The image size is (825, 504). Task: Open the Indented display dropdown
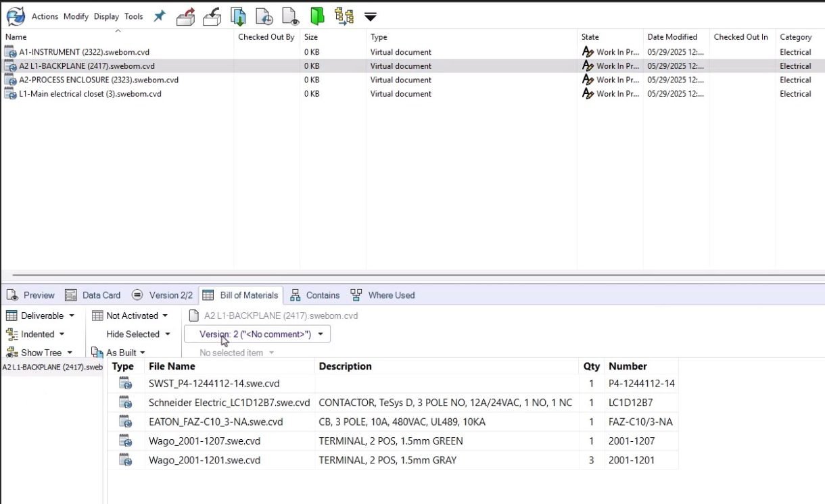pos(37,334)
